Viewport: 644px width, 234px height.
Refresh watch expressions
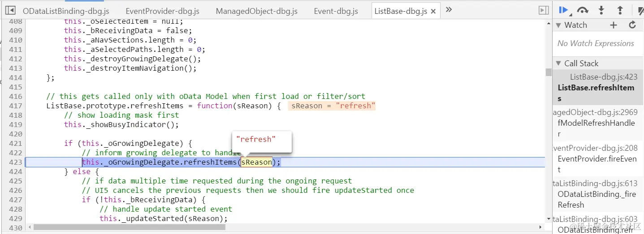point(632,25)
